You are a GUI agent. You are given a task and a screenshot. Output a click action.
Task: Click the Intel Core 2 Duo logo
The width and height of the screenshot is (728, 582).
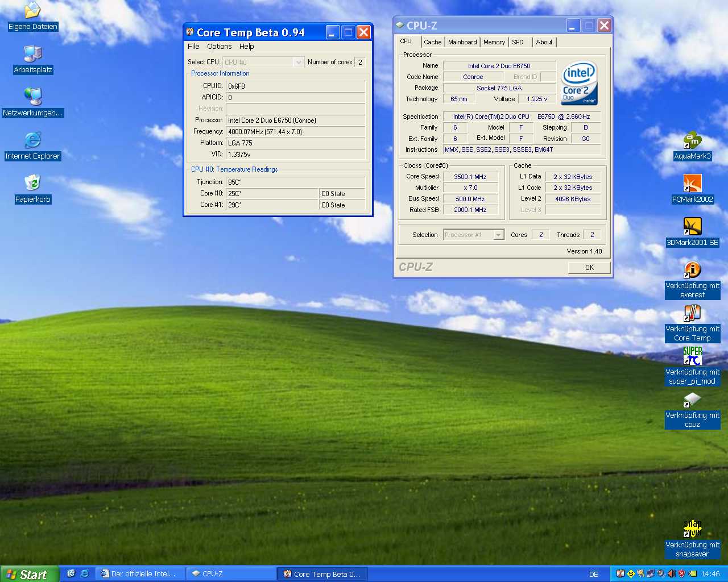pos(579,83)
